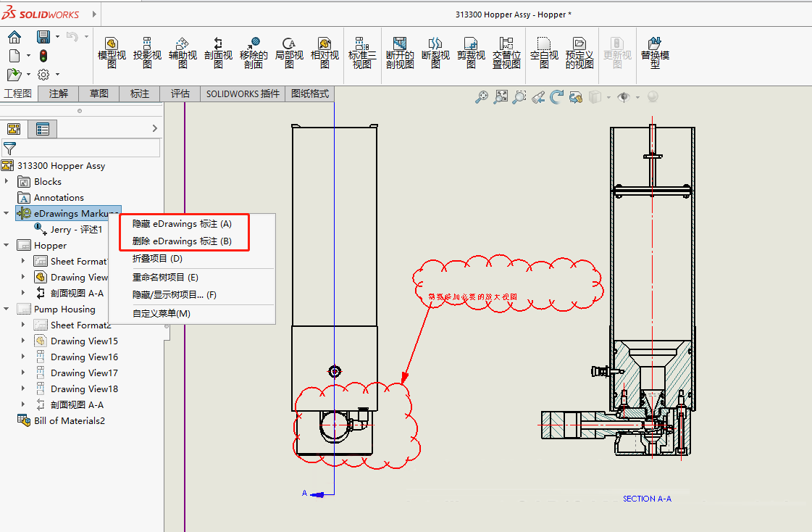Switch to the property list panel tab

[x=43, y=129]
